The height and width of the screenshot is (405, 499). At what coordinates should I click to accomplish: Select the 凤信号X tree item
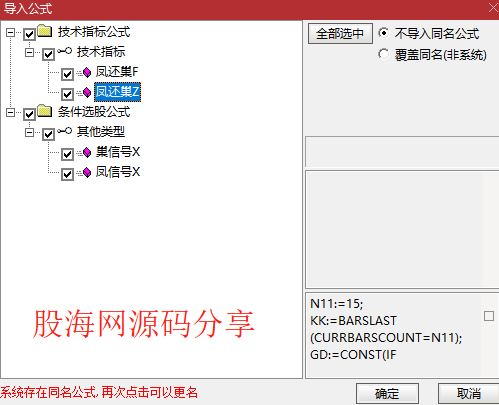click(x=118, y=172)
